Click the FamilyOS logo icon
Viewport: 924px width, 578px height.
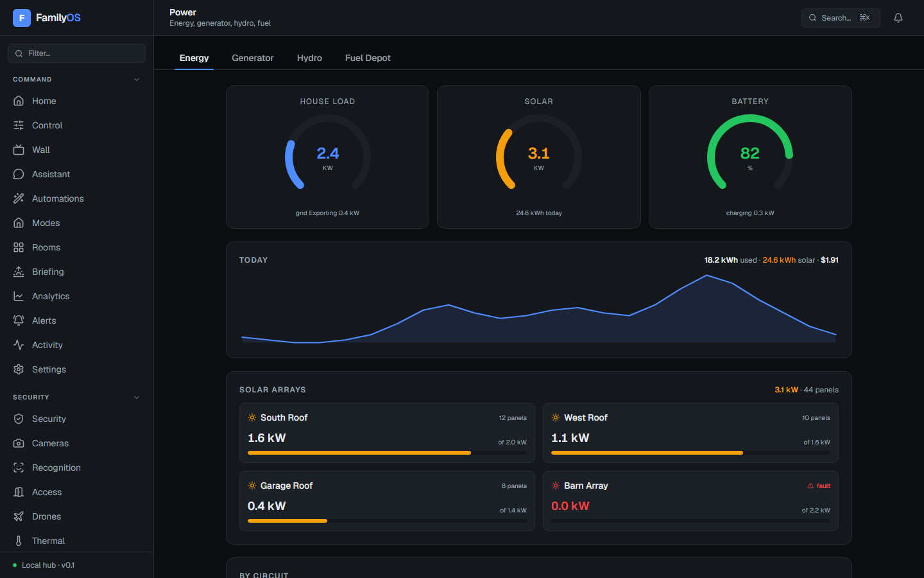point(22,18)
